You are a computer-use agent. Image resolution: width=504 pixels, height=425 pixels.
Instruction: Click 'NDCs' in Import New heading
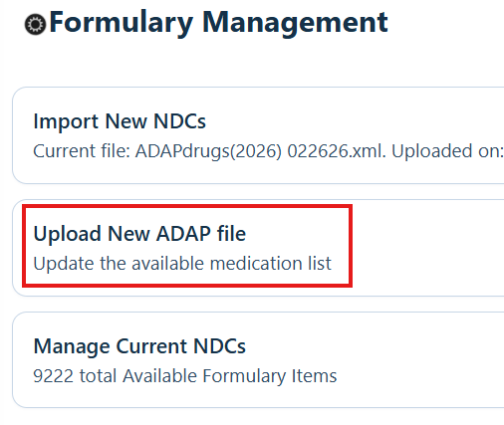(179, 121)
